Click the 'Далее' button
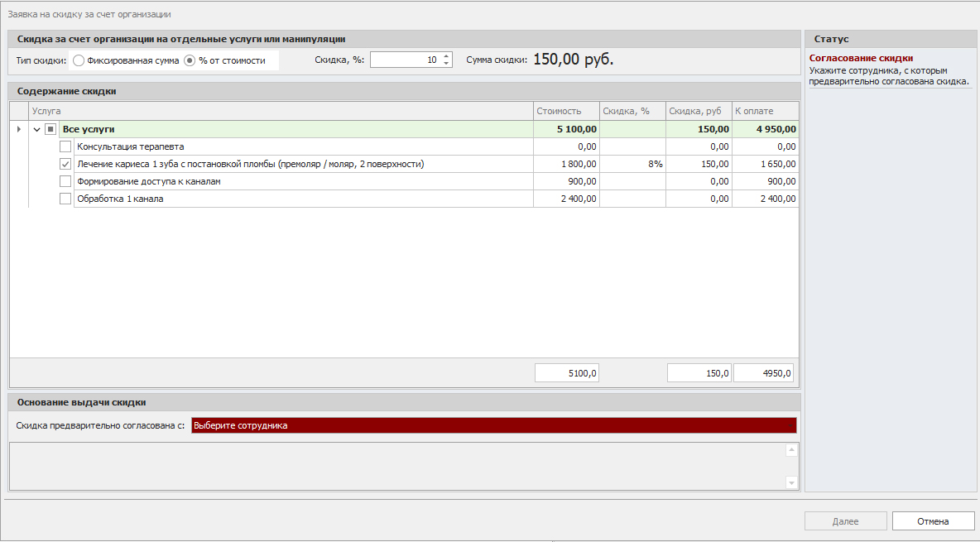 845,521
